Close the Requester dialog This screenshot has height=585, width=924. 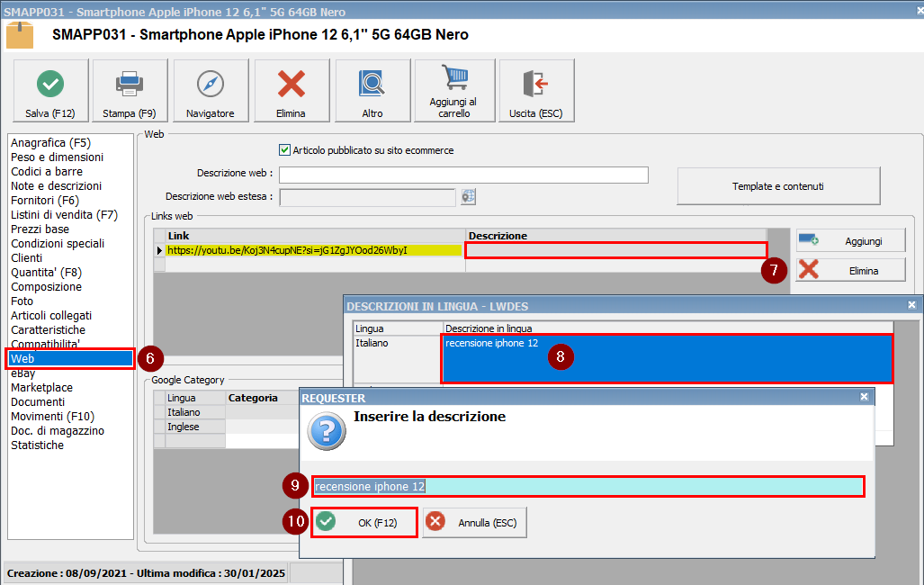(864, 397)
